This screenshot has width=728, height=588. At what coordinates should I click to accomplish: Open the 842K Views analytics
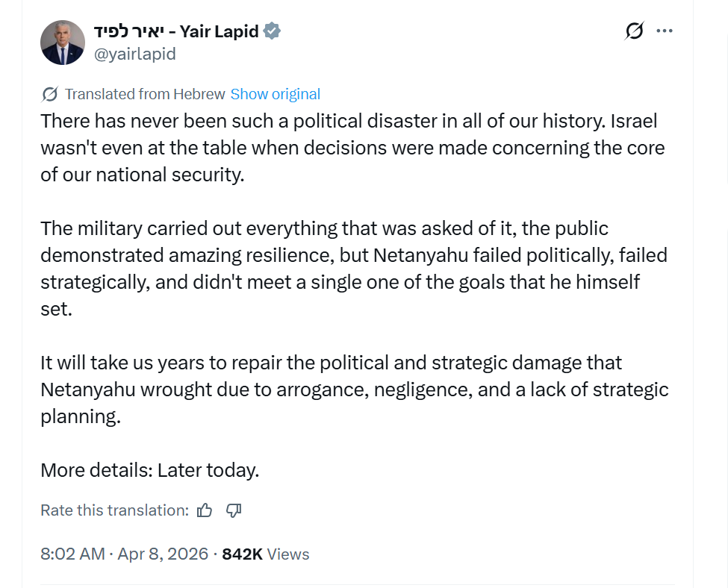coord(266,554)
